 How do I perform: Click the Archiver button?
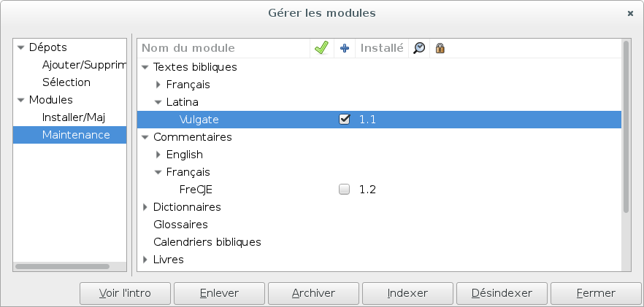[x=313, y=293]
